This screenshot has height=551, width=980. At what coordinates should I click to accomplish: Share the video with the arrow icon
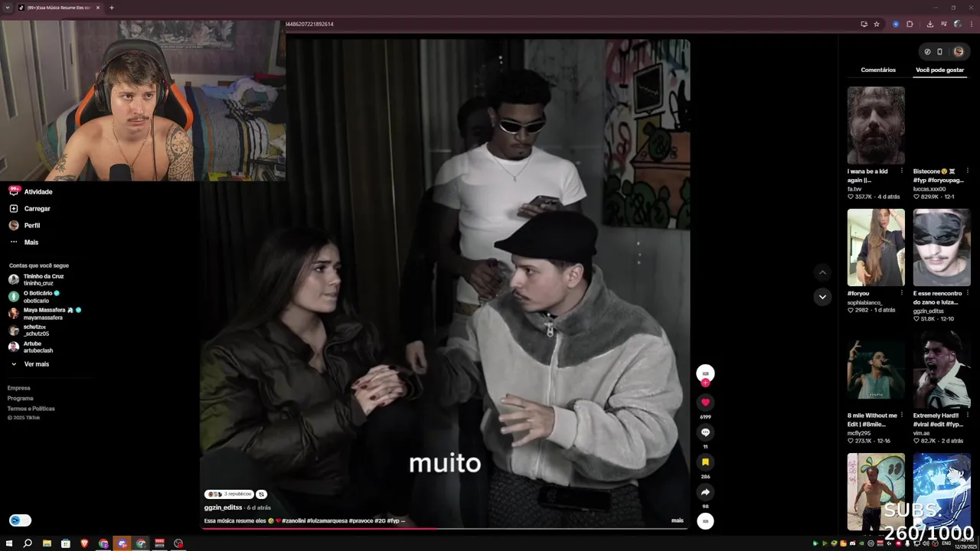pyautogui.click(x=705, y=492)
